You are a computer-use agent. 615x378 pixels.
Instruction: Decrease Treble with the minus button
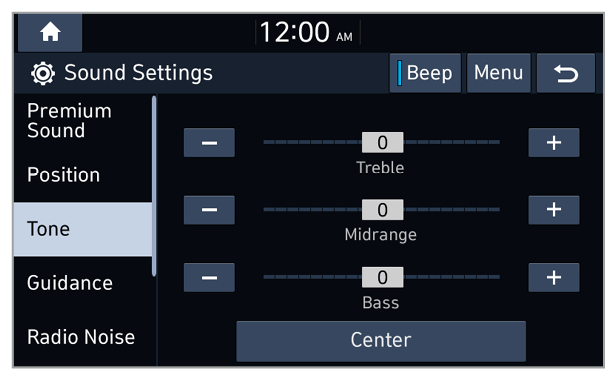coord(209,143)
